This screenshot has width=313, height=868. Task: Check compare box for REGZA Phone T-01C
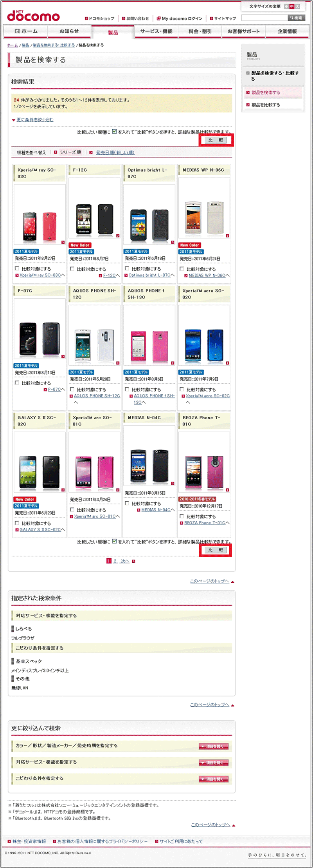click(x=182, y=516)
